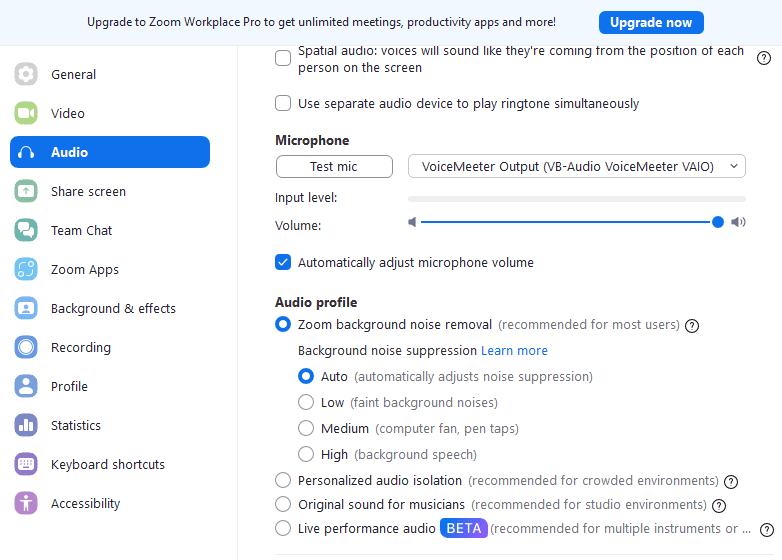The image size is (782, 560).
Task: Open the Learn more link for noise suppression
Action: click(514, 351)
